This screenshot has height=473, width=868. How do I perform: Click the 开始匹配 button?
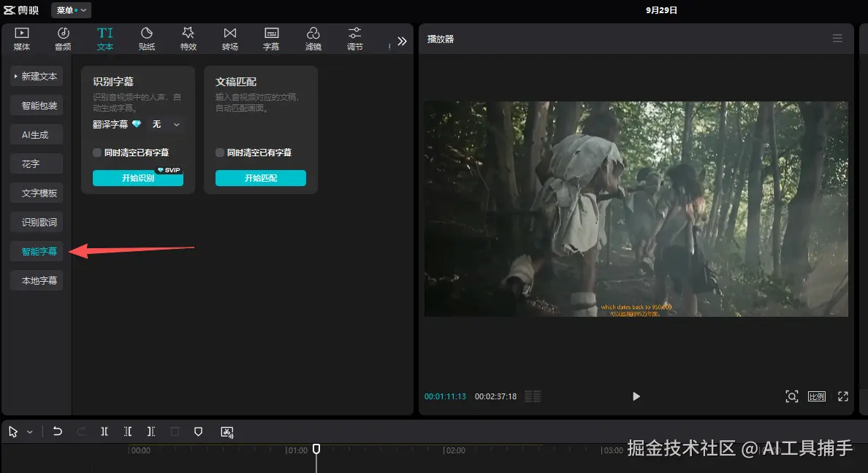point(261,177)
